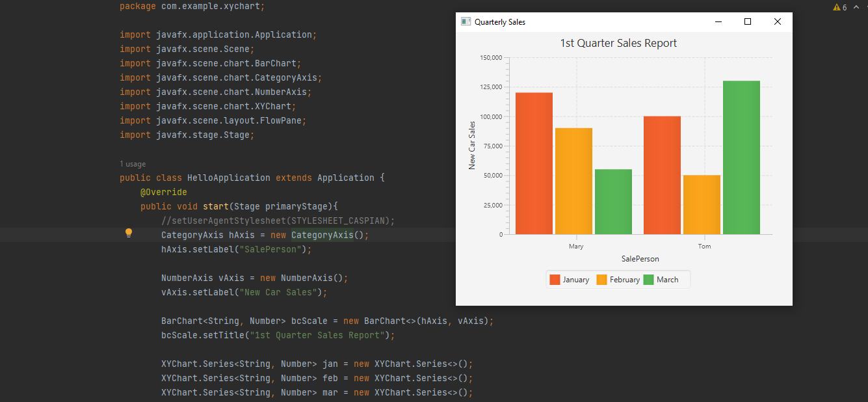Click the January legend color square

[x=555, y=280]
